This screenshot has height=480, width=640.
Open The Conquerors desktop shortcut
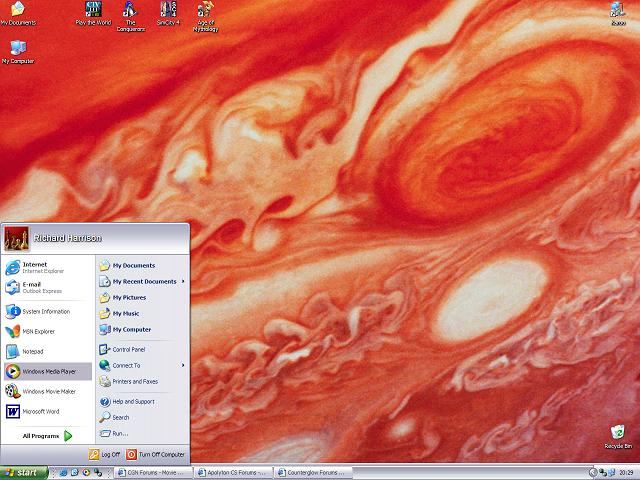pos(131,14)
